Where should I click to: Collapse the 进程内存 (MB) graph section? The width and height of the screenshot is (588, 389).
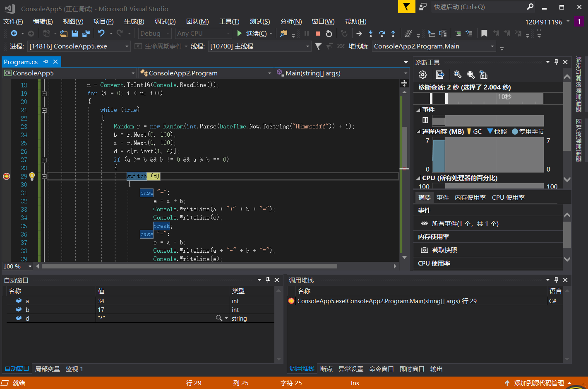(x=418, y=132)
